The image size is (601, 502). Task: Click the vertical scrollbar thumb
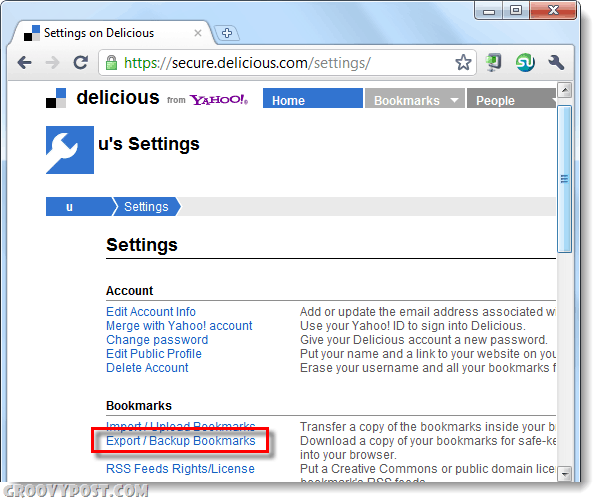[x=565, y=179]
